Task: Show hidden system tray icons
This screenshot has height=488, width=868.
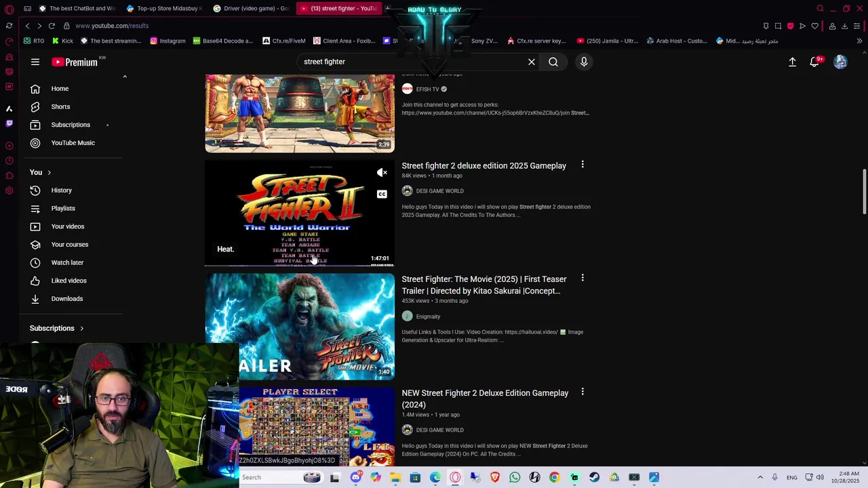Action: pos(760,477)
